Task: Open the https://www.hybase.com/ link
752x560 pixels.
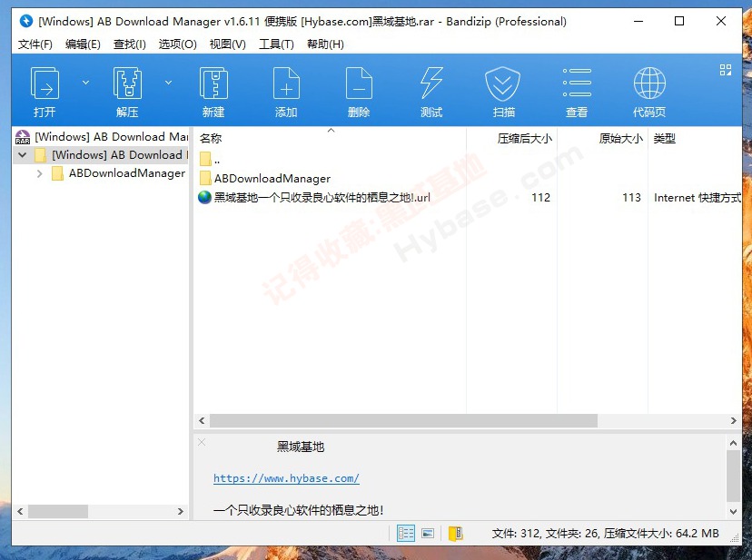Action: point(286,478)
